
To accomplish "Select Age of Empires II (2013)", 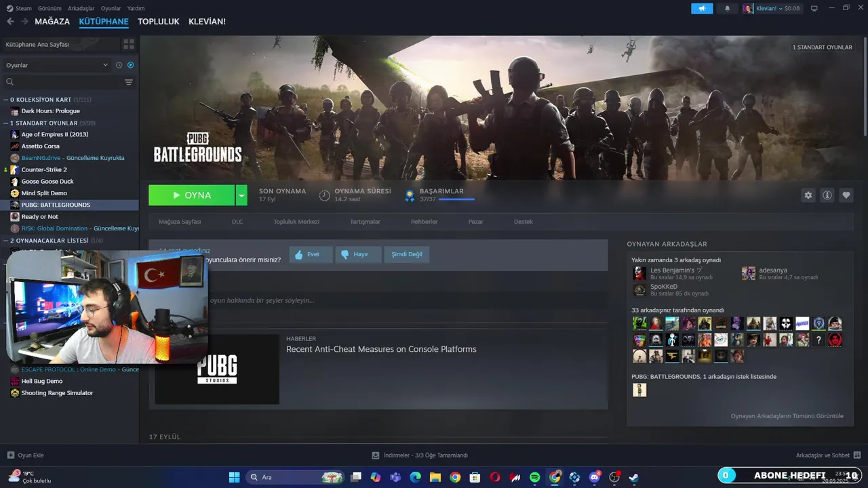I will [54, 134].
